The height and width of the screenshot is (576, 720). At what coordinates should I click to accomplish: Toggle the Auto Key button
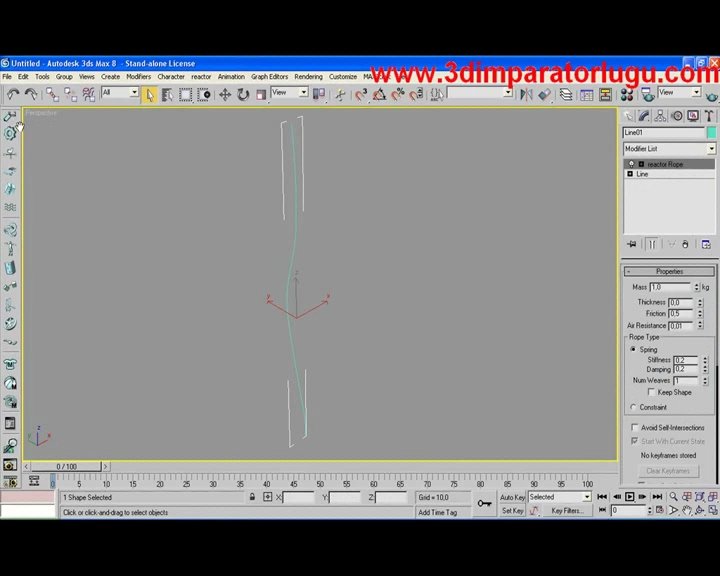512,497
